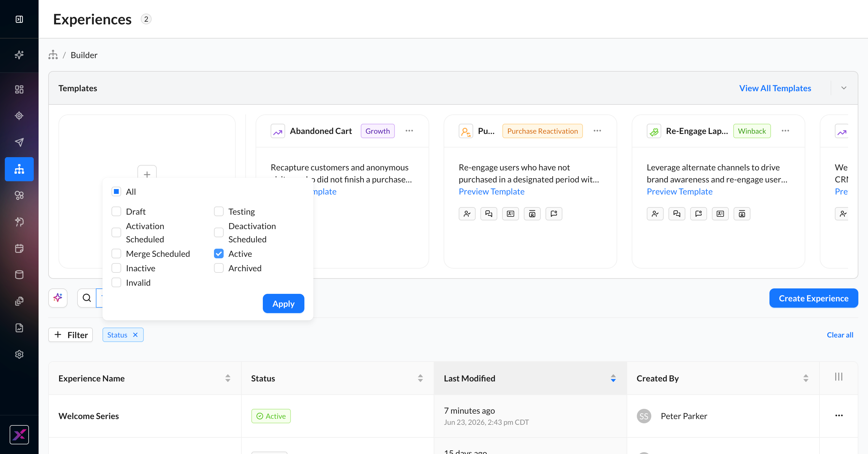The image size is (868, 454).
Task: Click ID card icon in Purchase Reactivation card
Action: click(511, 214)
